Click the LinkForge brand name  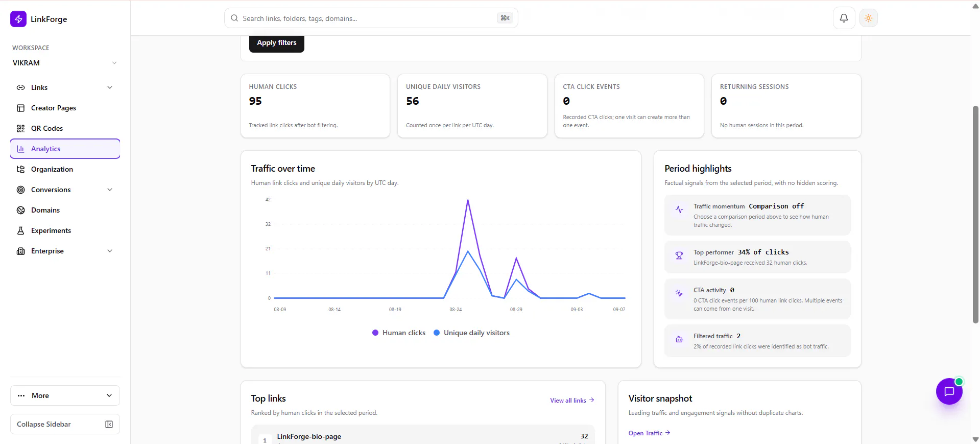(x=49, y=19)
